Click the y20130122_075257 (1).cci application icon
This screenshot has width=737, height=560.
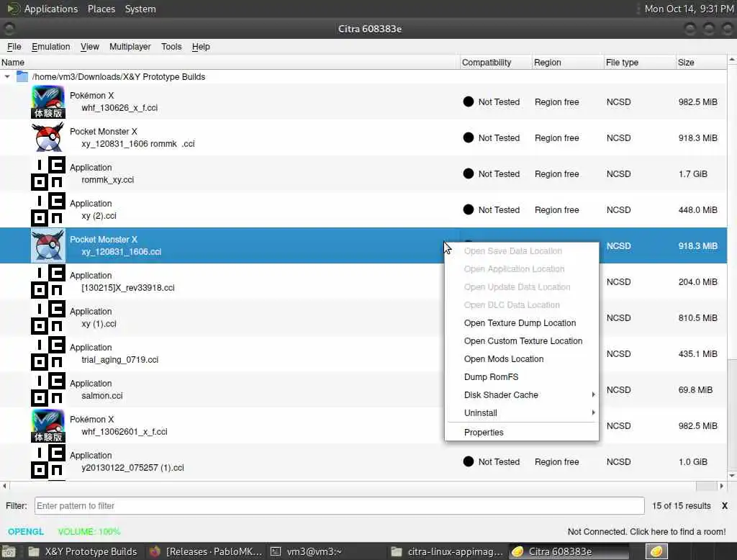point(48,461)
